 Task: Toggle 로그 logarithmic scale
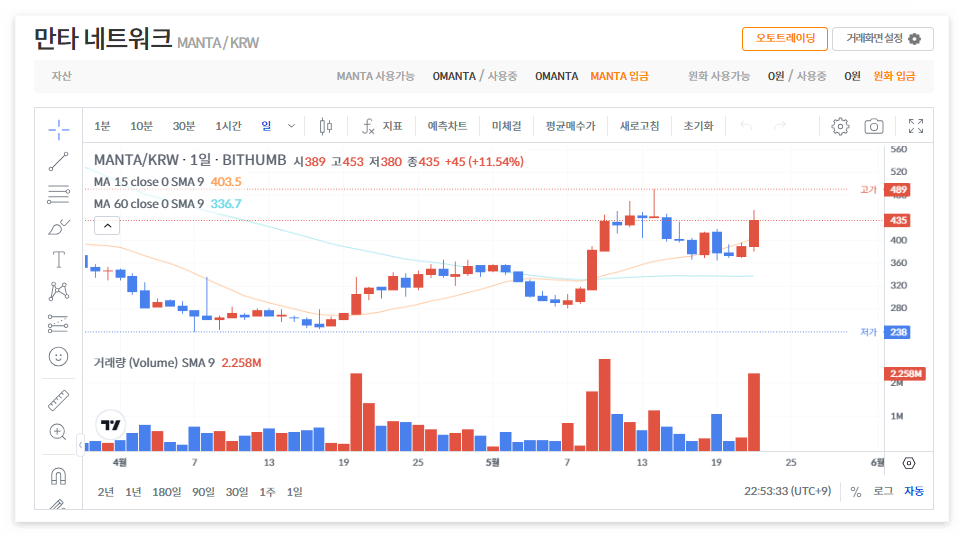tap(883, 491)
